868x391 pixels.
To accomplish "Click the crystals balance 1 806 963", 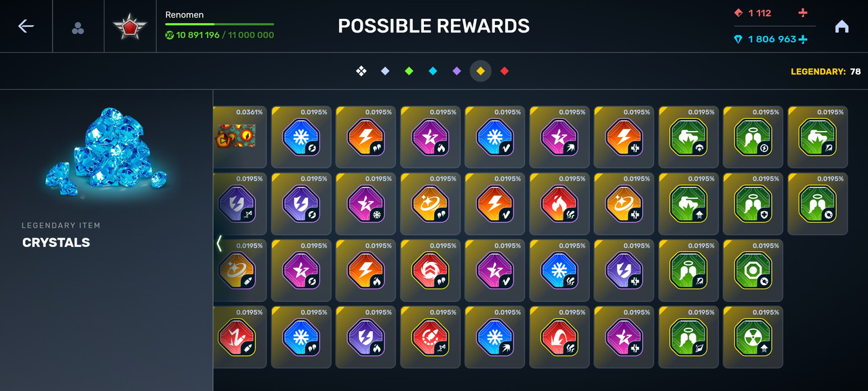I will [x=772, y=39].
